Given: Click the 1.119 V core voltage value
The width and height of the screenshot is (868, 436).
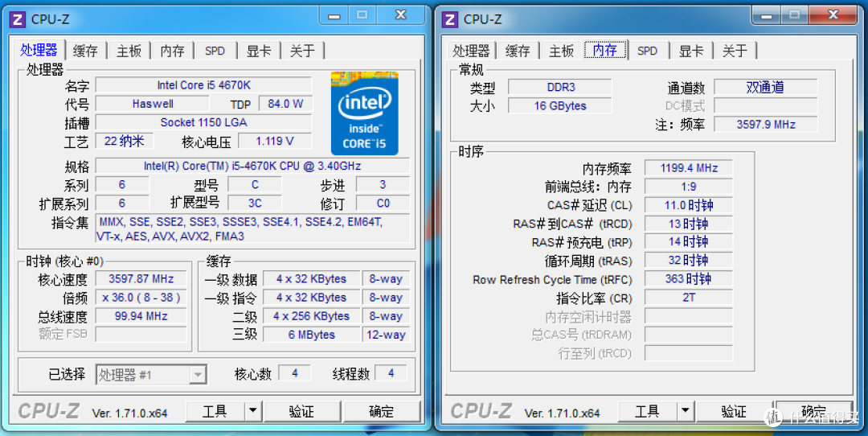Looking at the screenshot, I should [275, 142].
